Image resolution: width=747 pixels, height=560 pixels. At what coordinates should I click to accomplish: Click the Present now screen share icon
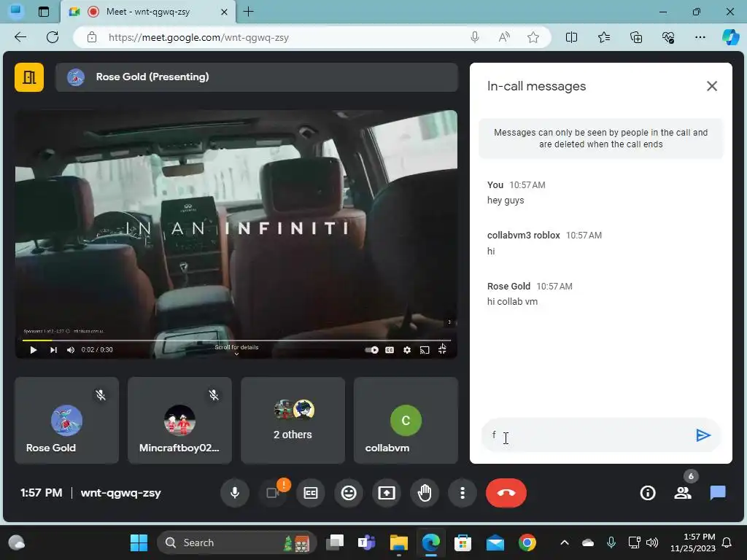coord(387,493)
